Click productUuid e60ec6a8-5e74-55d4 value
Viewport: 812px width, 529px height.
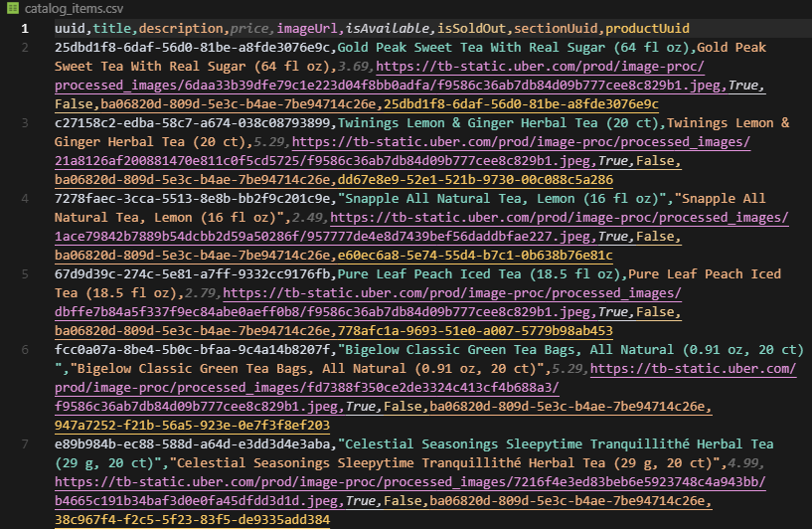tap(475, 256)
